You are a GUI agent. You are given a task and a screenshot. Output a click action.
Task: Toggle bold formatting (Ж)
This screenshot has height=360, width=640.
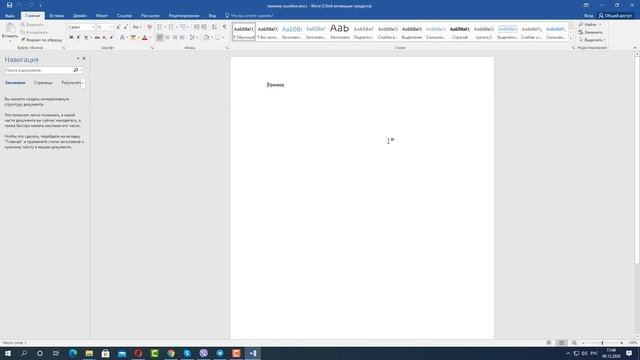(x=71, y=38)
